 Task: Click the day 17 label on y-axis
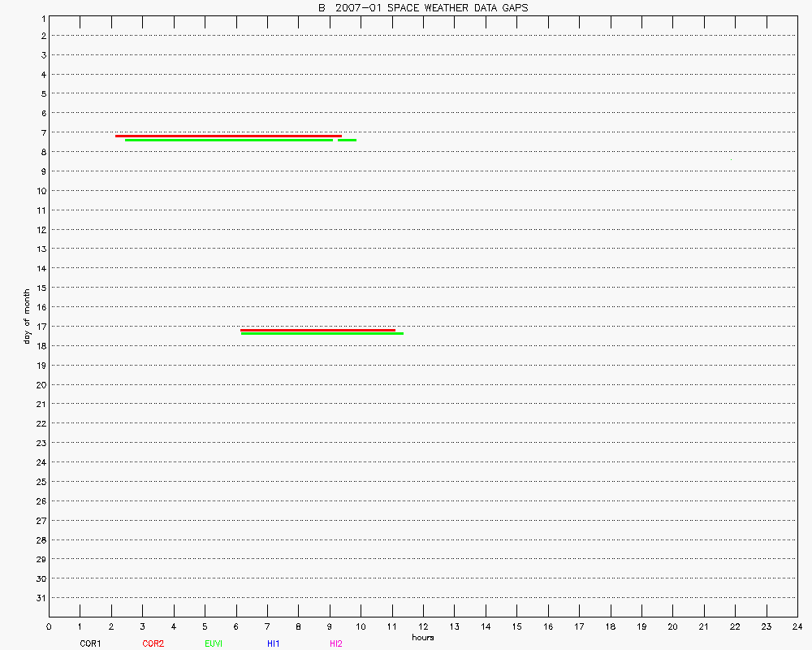41,327
